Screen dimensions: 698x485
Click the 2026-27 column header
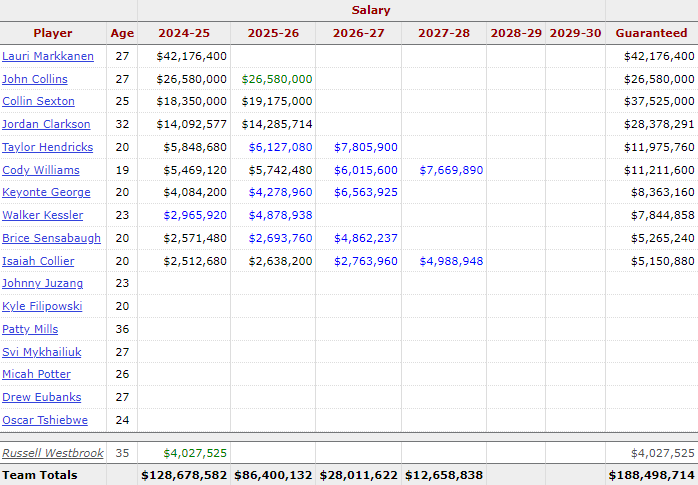pyautogui.click(x=358, y=33)
